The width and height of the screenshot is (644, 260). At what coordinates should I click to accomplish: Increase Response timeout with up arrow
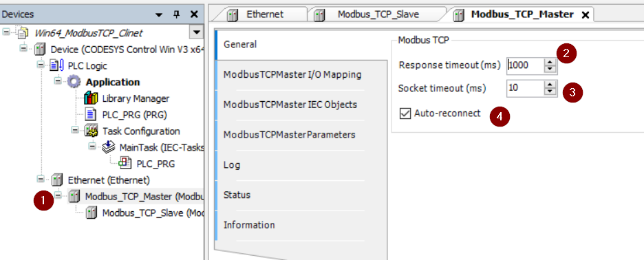tap(550, 62)
